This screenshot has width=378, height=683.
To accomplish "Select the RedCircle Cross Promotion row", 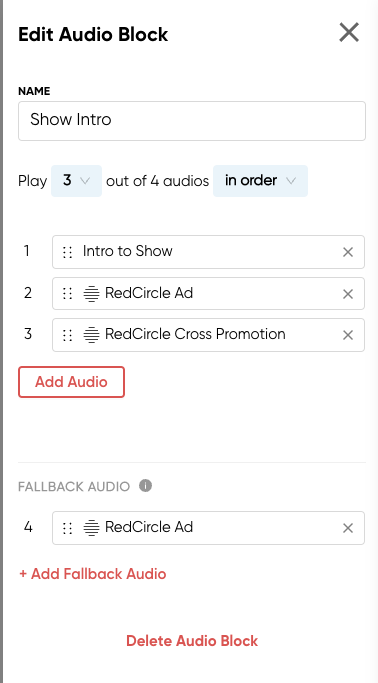I will point(208,335).
